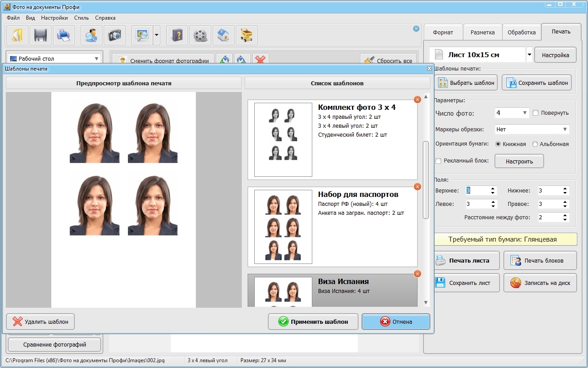Enable the Повернуть checkbox
The height and width of the screenshot is (368, 588).
[x=536, y=113]
